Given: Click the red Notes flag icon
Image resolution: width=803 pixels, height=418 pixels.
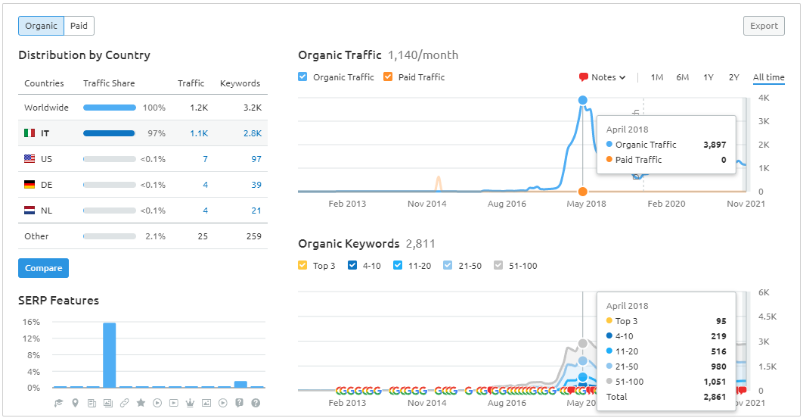Looking at the screenshot, I should [x=583, y=77].
